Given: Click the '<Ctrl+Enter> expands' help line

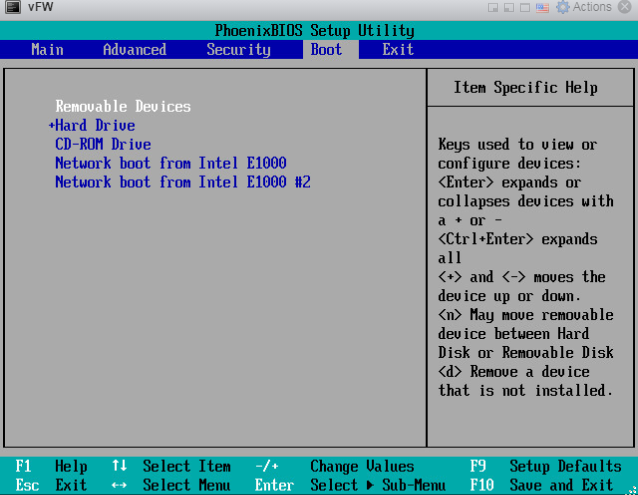Looking at the screenshot, I should click(518, 239).
